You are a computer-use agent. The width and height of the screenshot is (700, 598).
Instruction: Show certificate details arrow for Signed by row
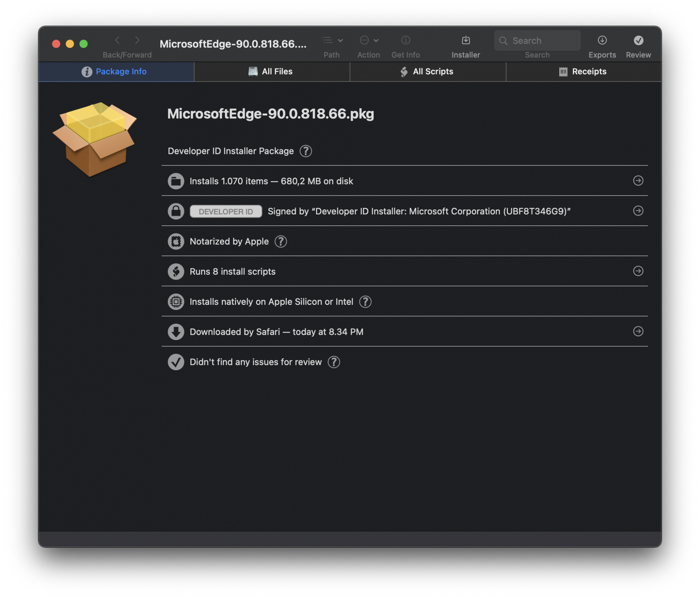(638, 211)
